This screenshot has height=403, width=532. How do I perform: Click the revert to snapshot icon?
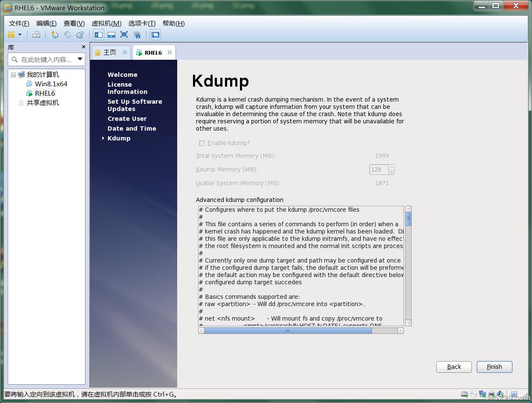coord(67,35)
